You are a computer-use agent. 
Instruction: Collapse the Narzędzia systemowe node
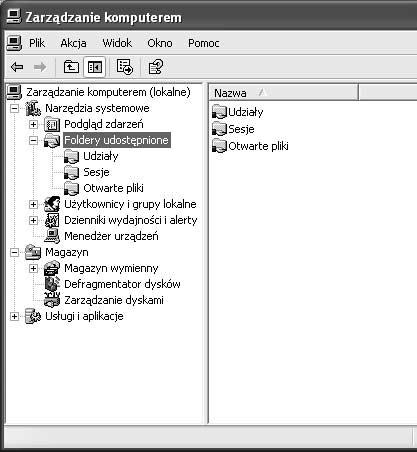pos(14,108)
